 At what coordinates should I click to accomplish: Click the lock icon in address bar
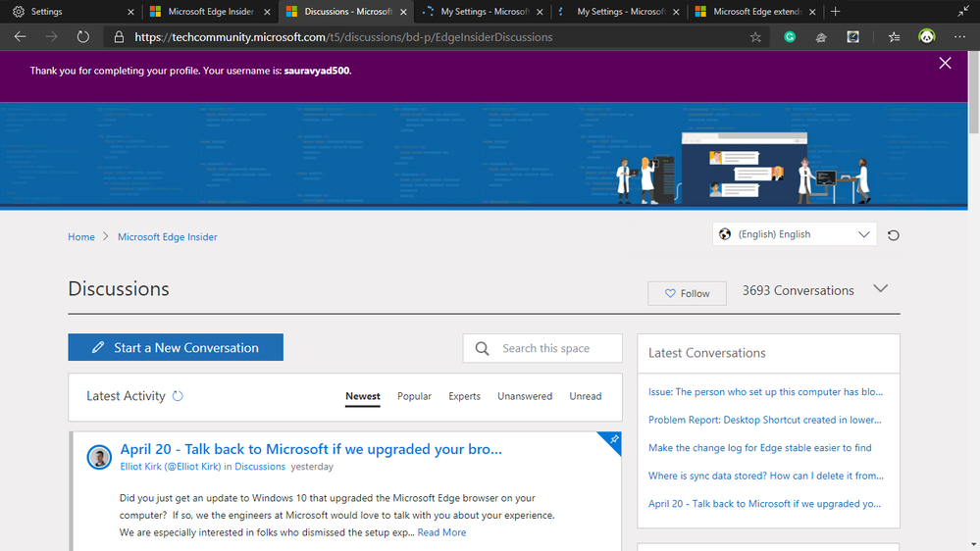click(x=119, y=37)
